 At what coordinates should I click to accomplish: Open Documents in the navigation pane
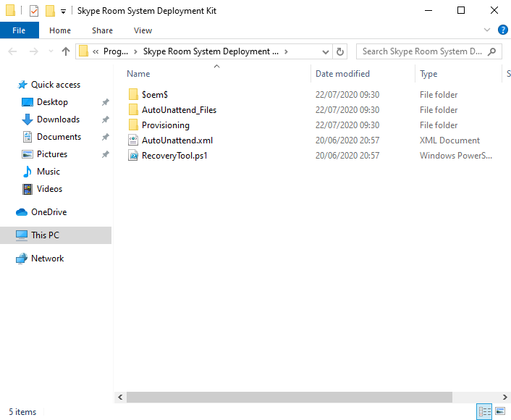tap(59, 137)
